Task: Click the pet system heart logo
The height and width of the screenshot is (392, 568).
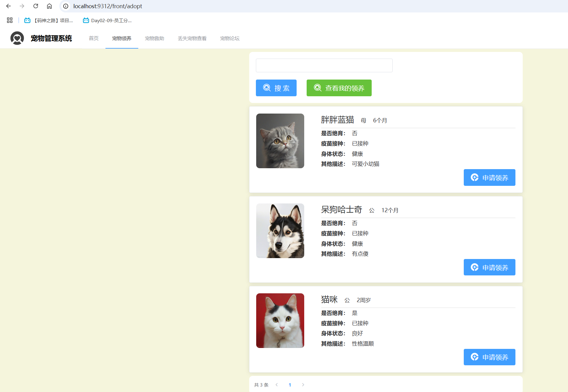Action: click(17, 38)
